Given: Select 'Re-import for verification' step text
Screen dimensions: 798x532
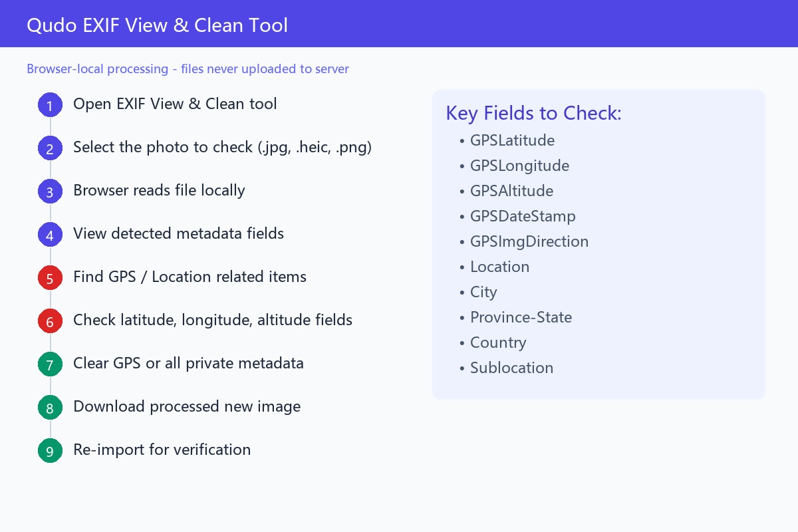Looking at the screenshot, I should [162, 450].
